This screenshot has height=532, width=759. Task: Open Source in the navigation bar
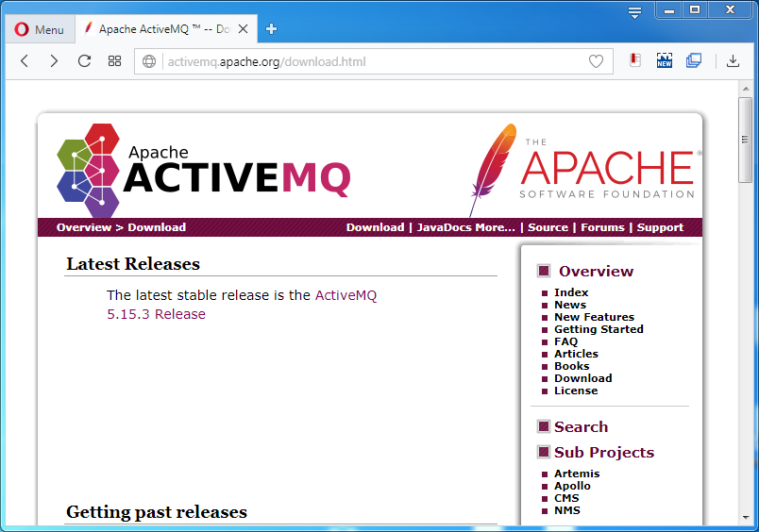point(548,227)
